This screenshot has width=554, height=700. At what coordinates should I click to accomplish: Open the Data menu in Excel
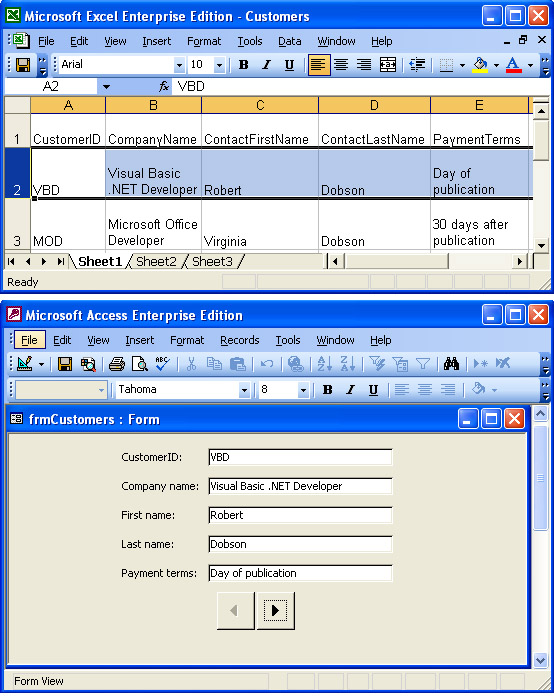click(290, 42)
